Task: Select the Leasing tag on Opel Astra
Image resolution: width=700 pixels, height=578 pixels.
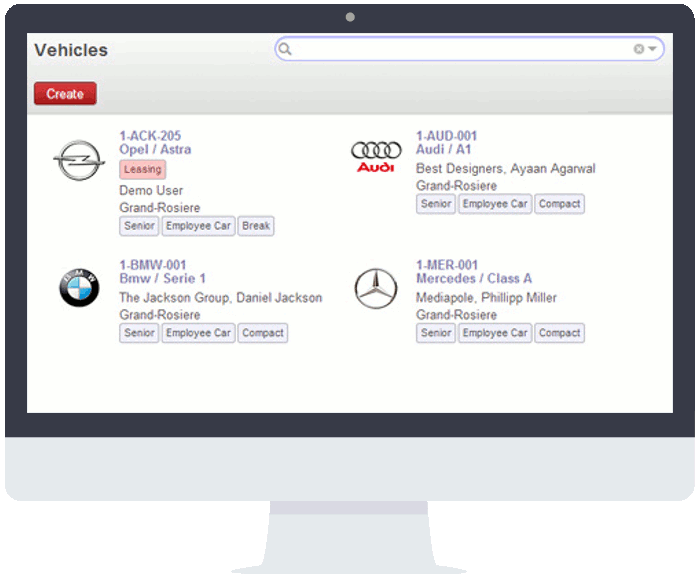Action: point(142,170)
